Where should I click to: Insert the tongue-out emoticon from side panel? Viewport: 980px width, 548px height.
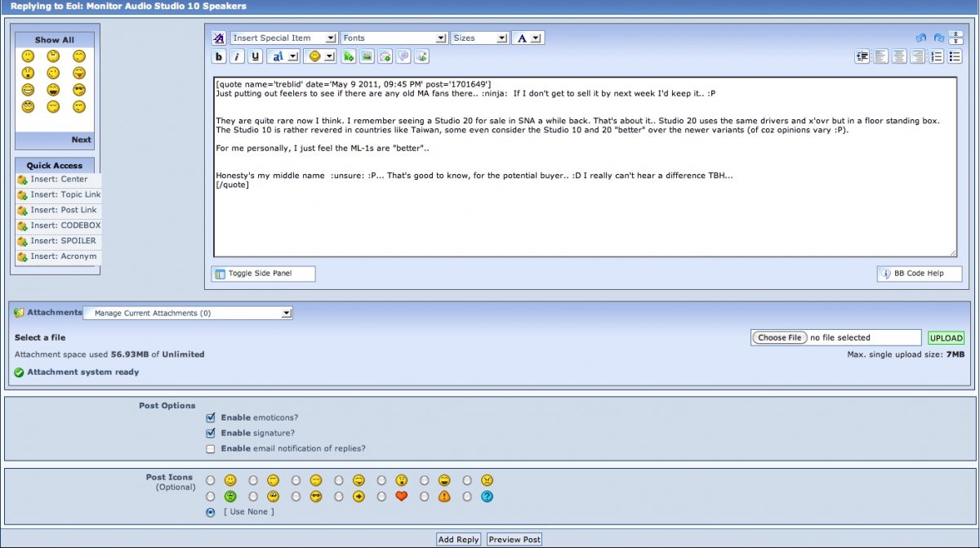79,73
